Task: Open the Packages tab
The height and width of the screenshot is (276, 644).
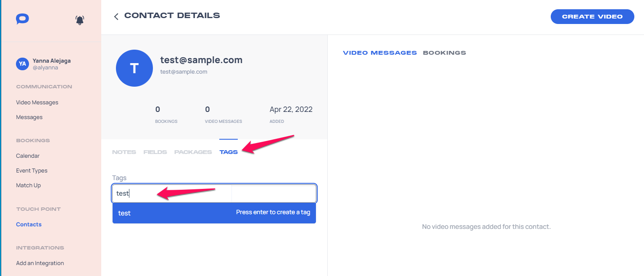Action: (193, 152)
